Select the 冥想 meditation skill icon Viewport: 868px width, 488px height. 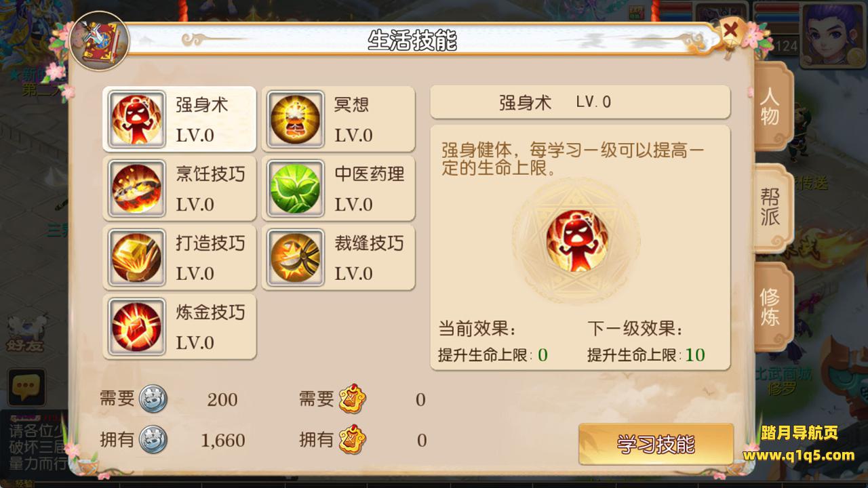click(296, 119)
